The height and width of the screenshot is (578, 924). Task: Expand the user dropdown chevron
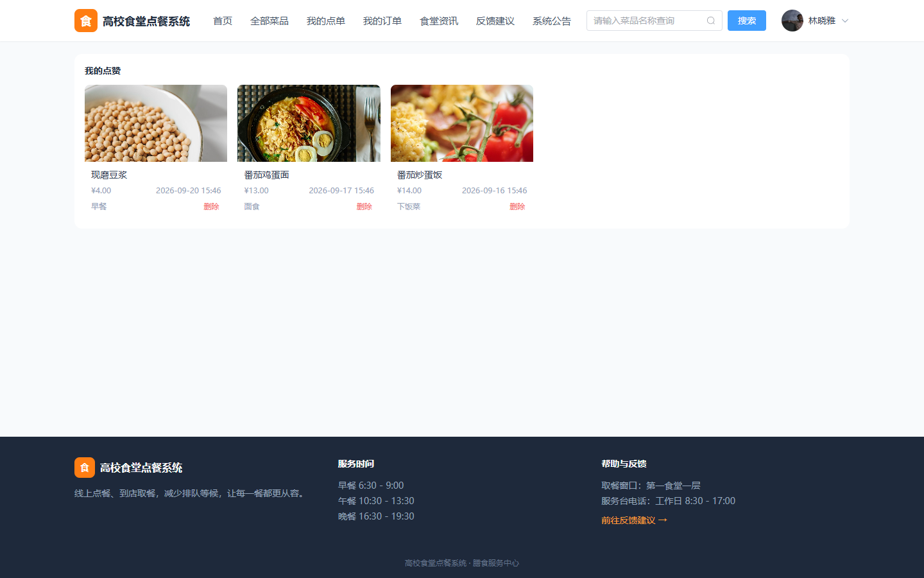(845, 21)
